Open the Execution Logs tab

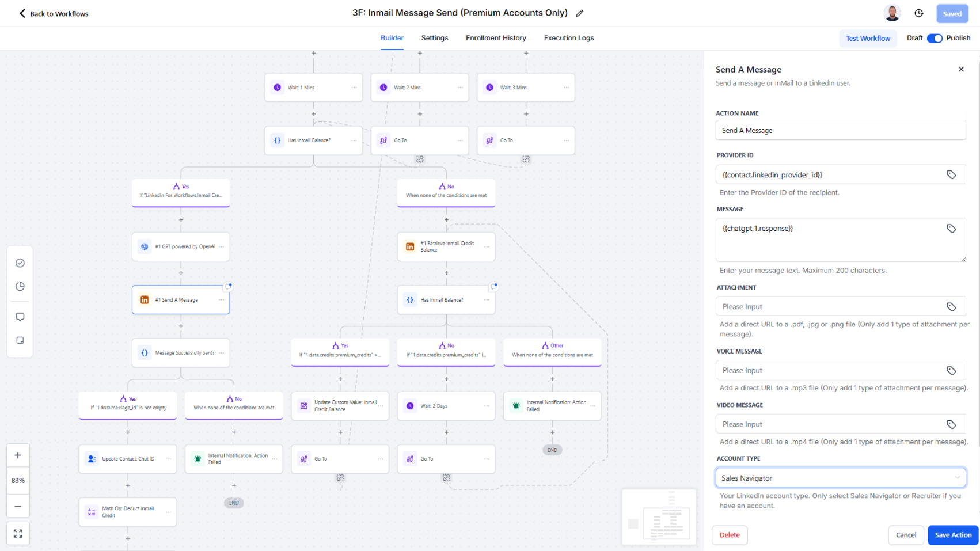(568, 38)
